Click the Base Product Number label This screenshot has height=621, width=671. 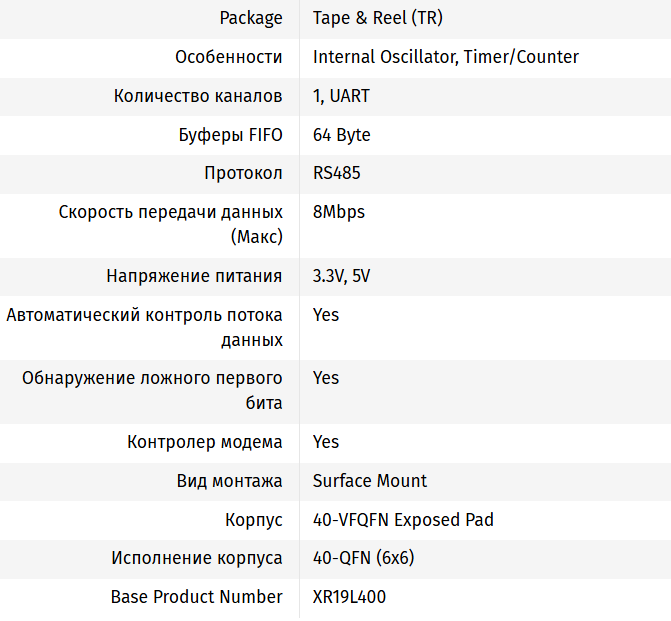click(x=196, y=597)
